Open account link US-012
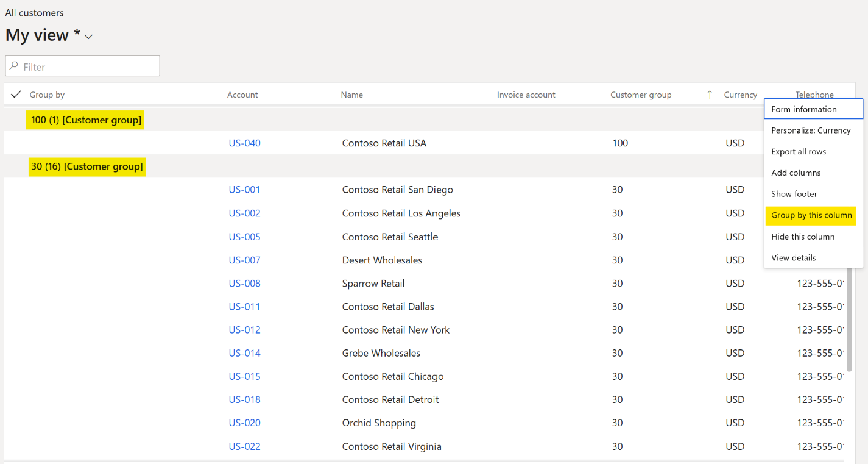Viewport: 868px width, 464px height. tap(245, 330)
